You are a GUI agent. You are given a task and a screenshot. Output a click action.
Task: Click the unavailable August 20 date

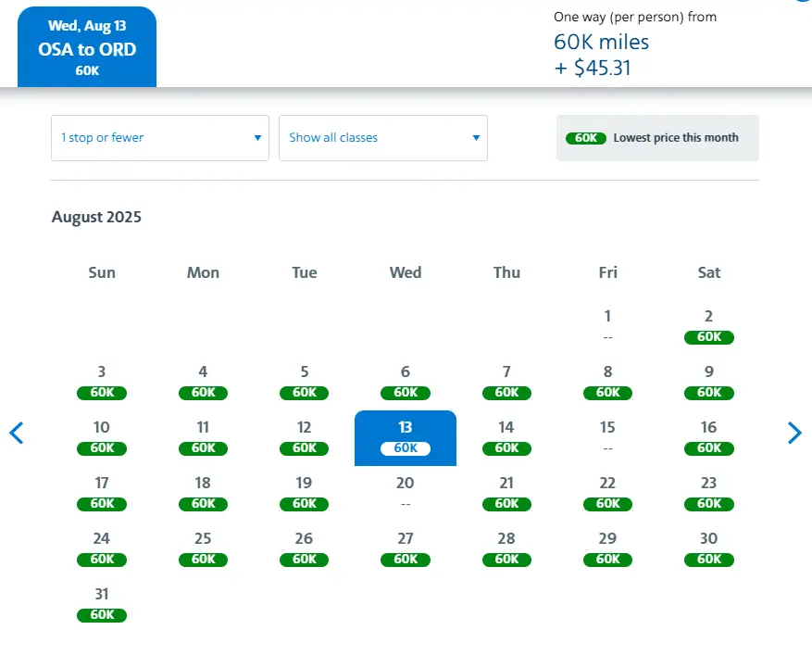click(x=406, y=492)
